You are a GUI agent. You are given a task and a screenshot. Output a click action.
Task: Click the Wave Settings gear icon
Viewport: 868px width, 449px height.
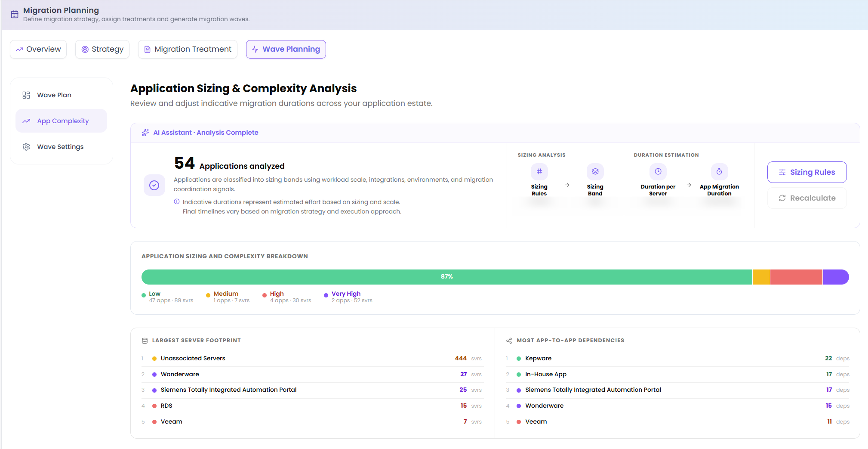(x=26, y=147)
